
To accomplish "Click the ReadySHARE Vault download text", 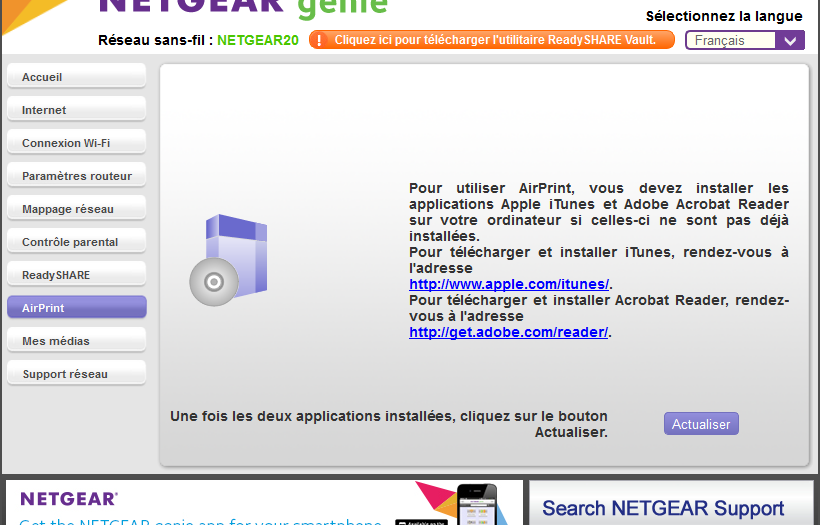I will [495, 40].
